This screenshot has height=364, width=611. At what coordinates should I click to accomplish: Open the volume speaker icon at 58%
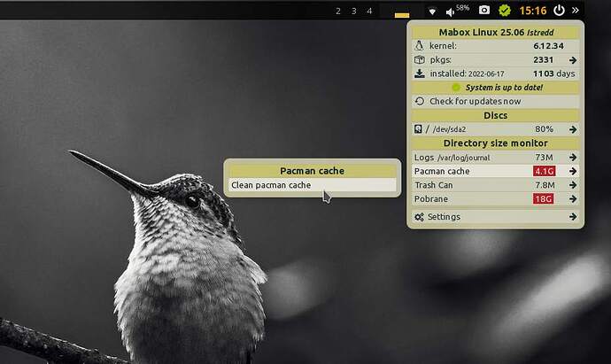click(x=449, y=11)
